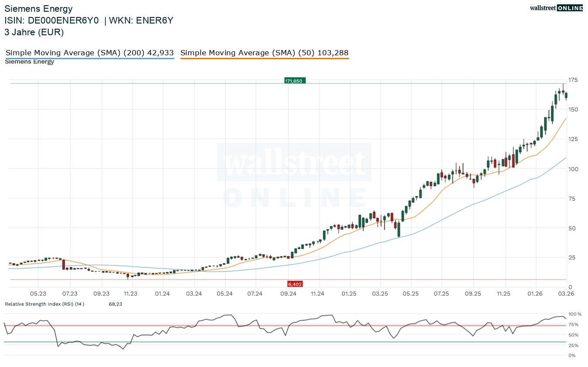Toggle the SMA (200) indicator visibility

point(88,52)
